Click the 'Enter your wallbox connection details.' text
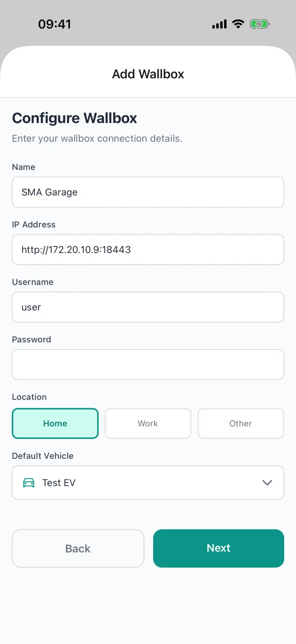The height and width of the screenshot is (644, 296). (97, 139)
